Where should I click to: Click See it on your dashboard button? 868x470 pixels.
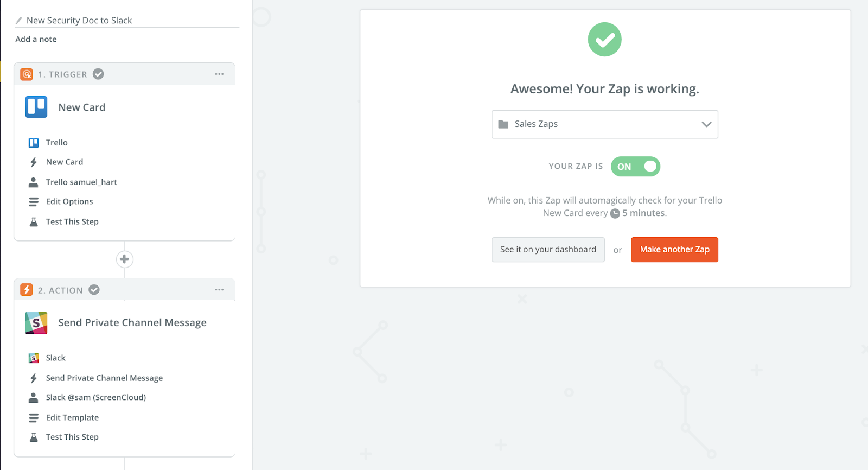pos(548,250)
